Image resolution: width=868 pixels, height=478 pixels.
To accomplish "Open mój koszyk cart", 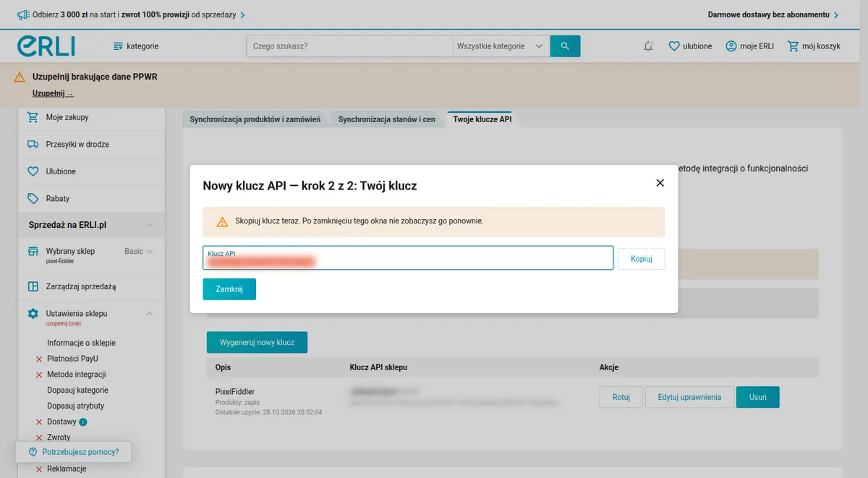I will 814,46.
